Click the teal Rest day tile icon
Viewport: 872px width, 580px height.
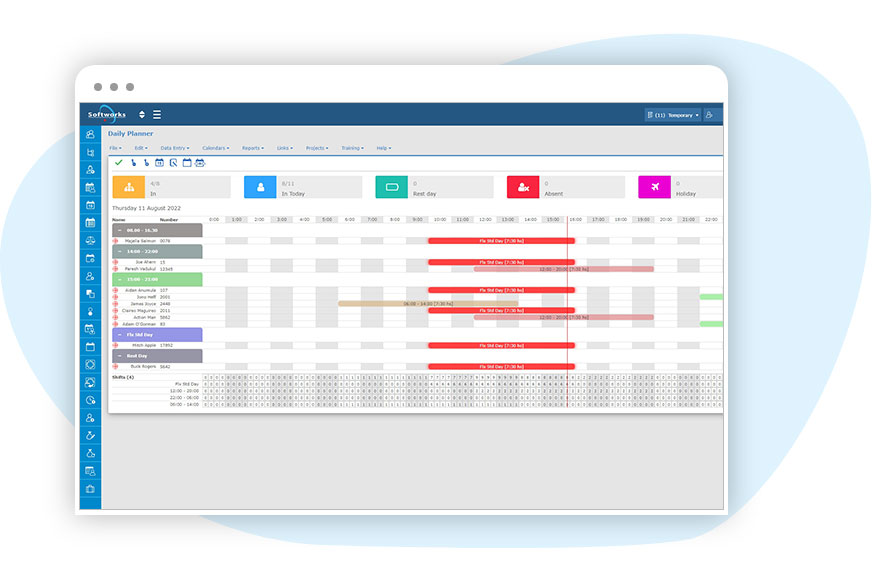392,187
